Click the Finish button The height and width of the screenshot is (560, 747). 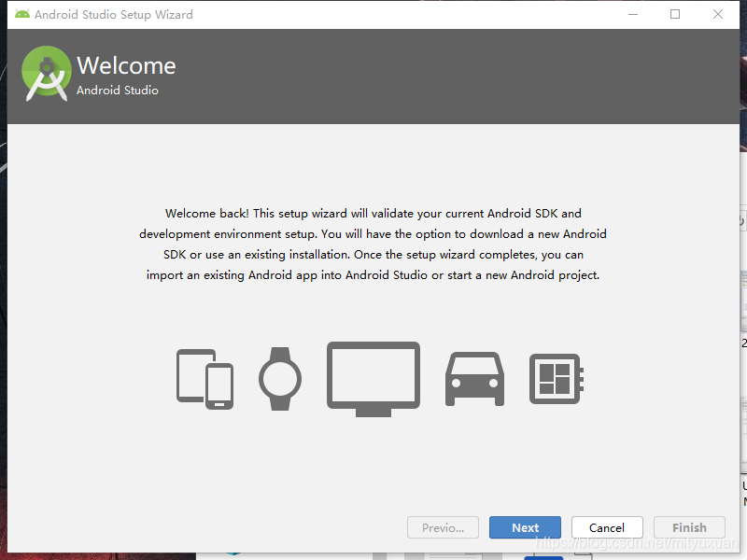(x=689, y=527)
